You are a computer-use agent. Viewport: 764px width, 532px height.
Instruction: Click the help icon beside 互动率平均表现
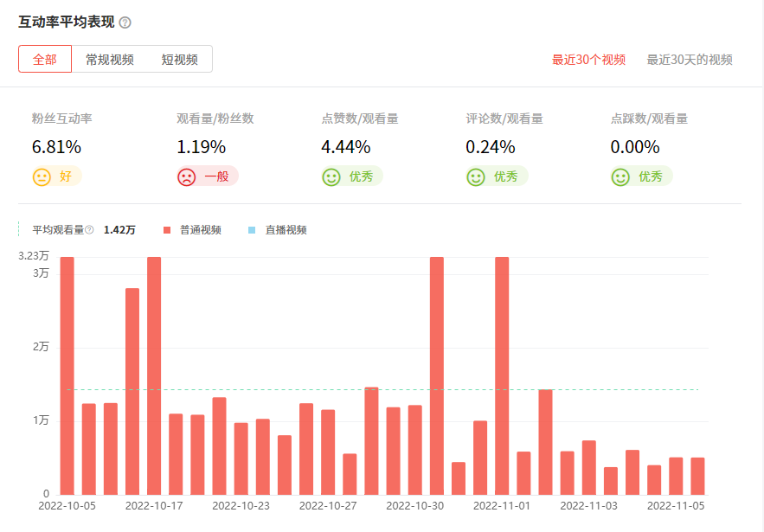click(x=125, y=22)
